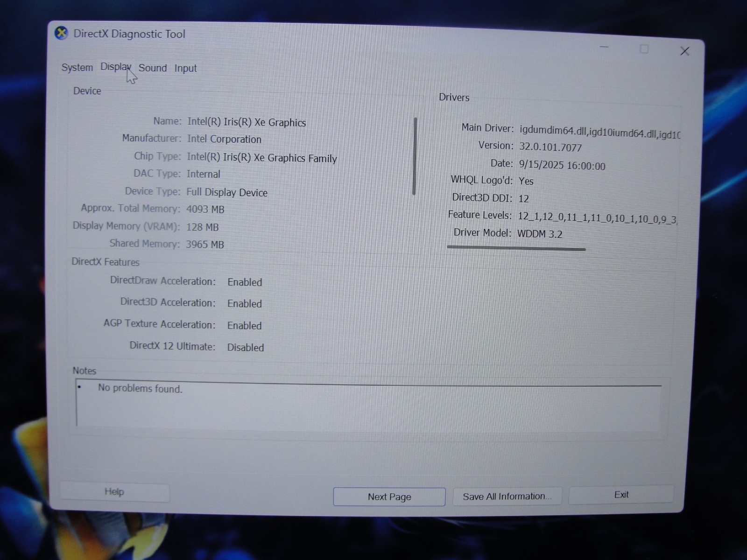
Task: Click the Full Display Device value
Action: (227, 192)
